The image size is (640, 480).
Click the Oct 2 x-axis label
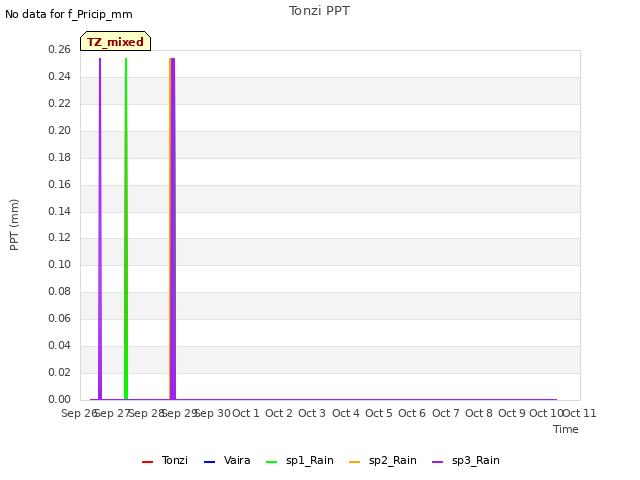pos(279,413)
